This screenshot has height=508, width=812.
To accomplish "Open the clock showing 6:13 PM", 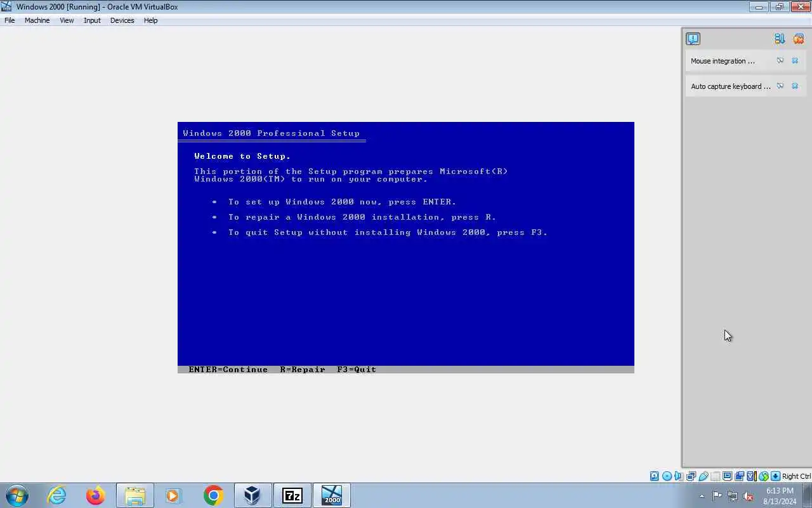I will (780, 496).
